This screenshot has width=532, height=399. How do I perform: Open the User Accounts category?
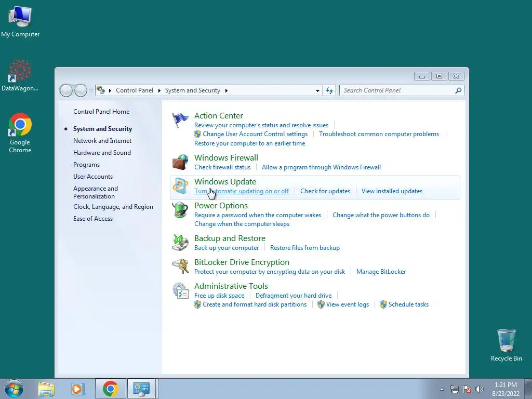pos(93,177)
